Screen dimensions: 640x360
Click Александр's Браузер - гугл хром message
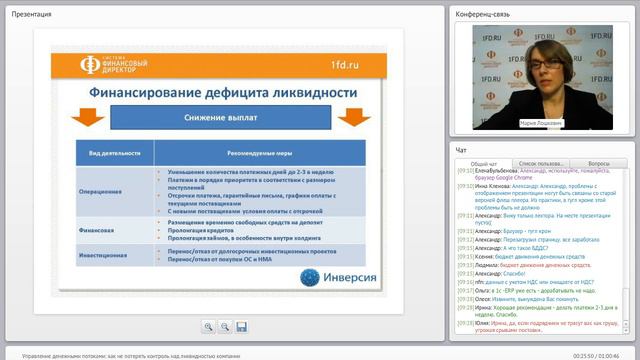(x=504, y=231)
